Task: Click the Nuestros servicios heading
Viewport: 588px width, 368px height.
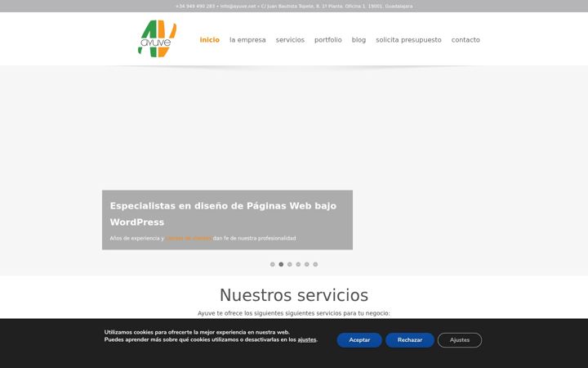Action: pos(294,294)
